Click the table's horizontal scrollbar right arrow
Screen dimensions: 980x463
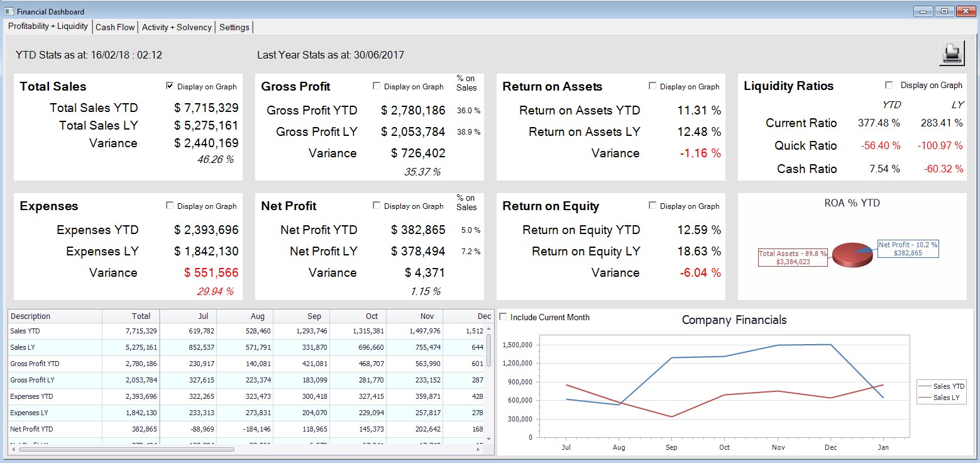click(x=478, y=449)
